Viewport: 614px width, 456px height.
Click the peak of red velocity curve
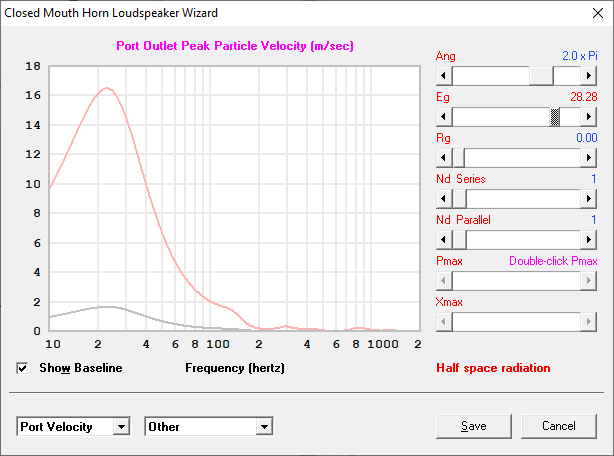pos(107,88)
